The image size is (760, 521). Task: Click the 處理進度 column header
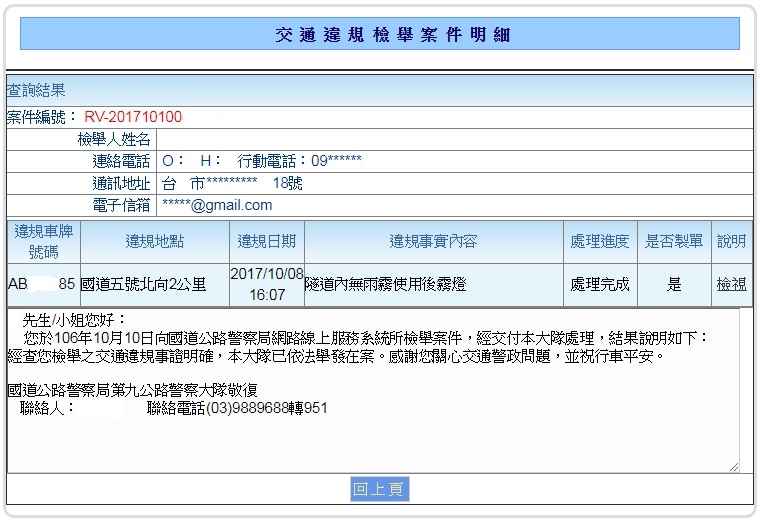click(x=600, y=242)
